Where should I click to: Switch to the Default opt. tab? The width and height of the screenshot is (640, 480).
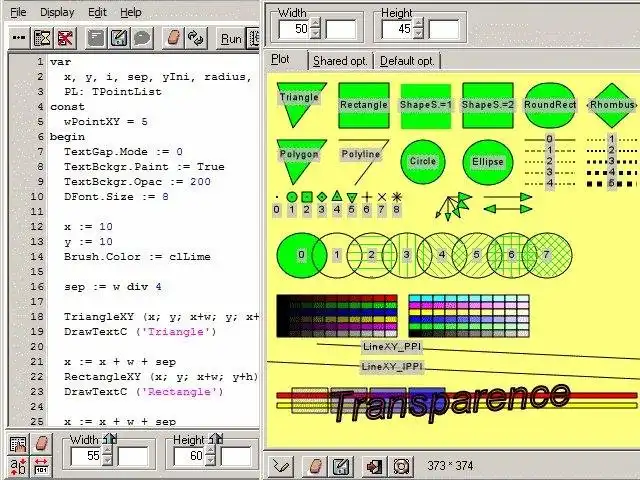pos(407,61)
